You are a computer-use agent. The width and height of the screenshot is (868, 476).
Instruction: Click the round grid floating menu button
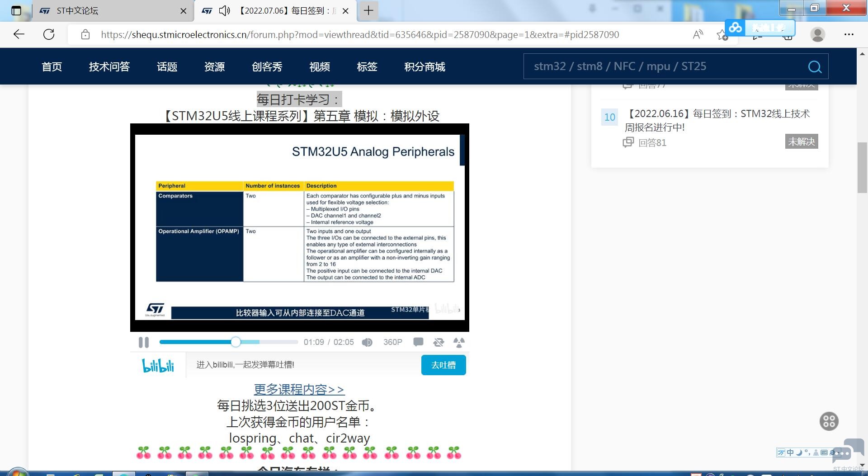coord(829,421)
